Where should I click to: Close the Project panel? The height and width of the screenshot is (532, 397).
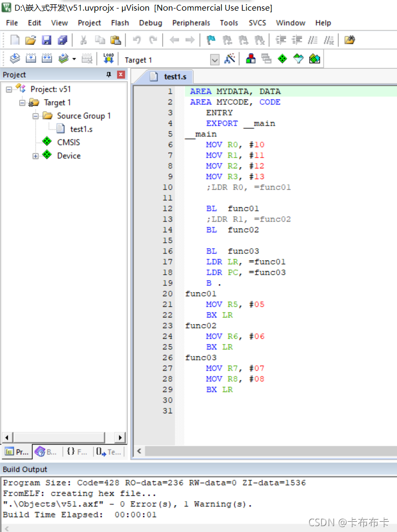121,75
